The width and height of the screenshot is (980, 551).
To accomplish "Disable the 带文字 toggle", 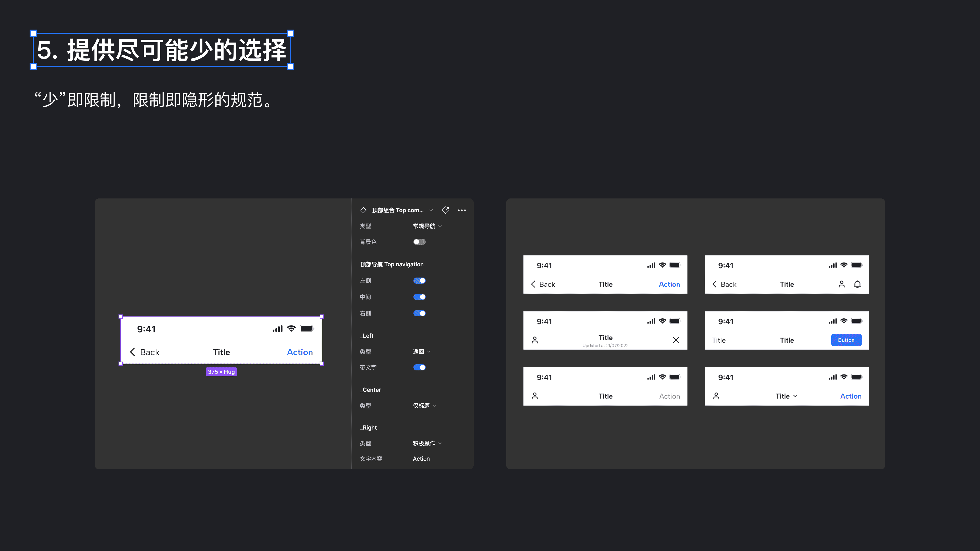I will click(419, 367).
